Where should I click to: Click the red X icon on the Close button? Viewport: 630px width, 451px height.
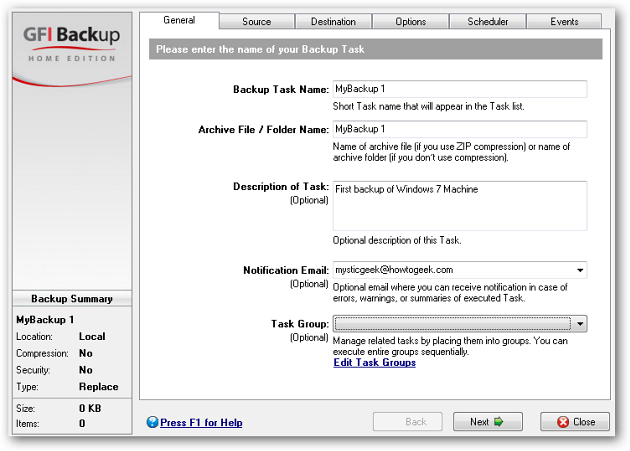(x=563, y=422)
